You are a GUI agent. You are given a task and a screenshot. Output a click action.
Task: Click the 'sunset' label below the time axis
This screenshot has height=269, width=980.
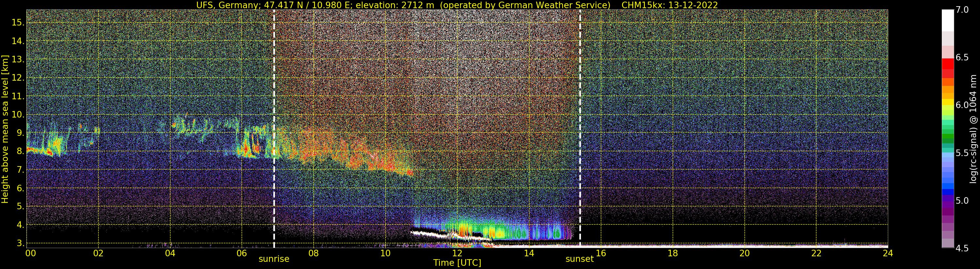579,259
